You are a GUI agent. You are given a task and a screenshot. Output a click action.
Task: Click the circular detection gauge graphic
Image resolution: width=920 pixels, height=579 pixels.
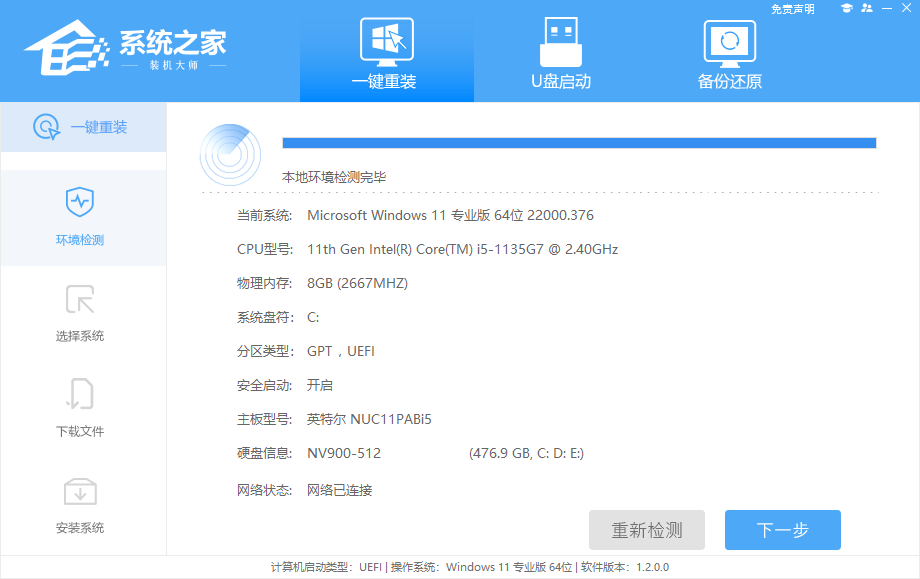230,155
